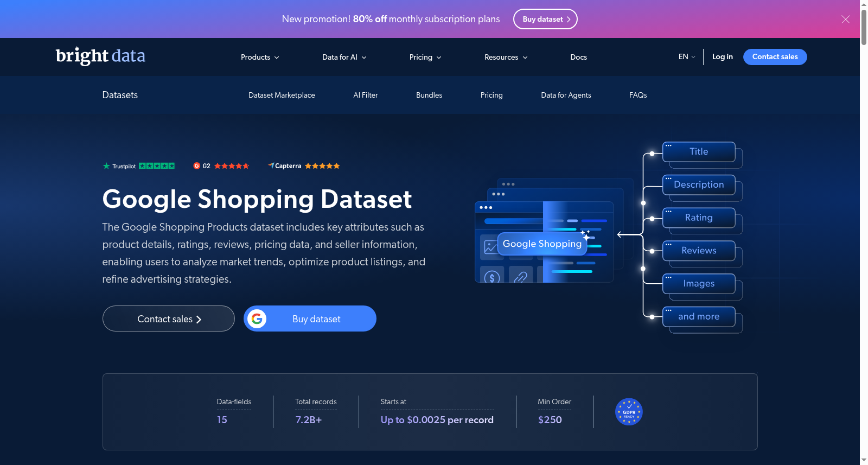This screenshot has width=868, height=465.
Task: Open Data for Agents tab
Action: pos(566,95)
